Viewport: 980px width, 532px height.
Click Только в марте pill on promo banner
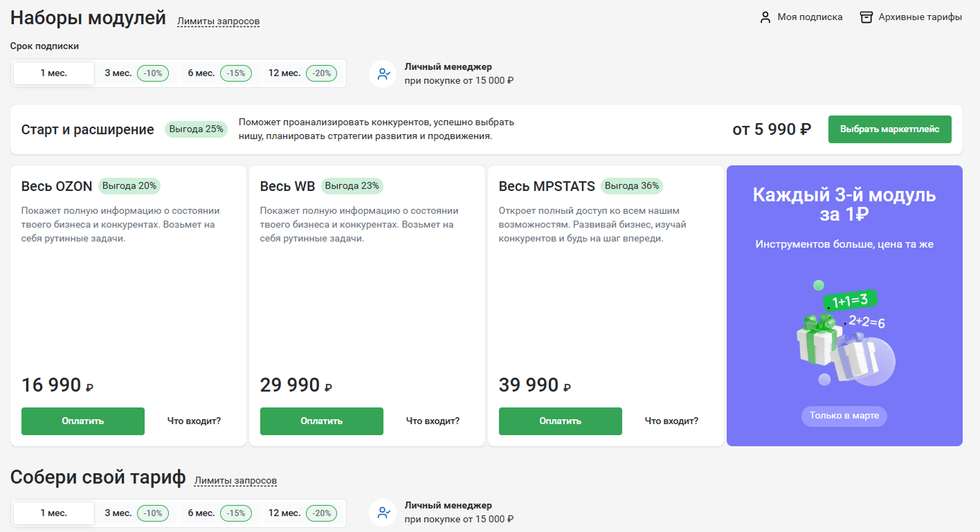click(844, 416)
